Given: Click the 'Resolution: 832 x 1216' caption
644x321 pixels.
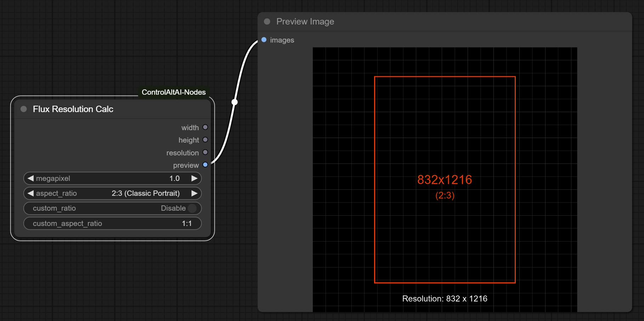Looking at the screenshot, I should 445,299.
